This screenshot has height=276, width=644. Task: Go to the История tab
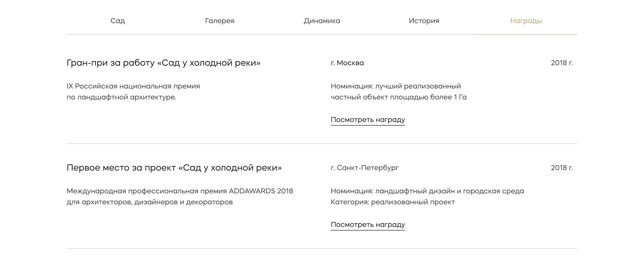pyautogui.click(x=424, y=21)
